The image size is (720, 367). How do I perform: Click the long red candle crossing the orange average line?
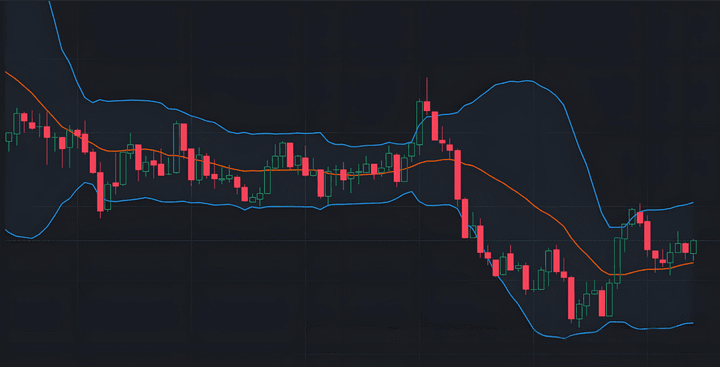pos(457,175)
